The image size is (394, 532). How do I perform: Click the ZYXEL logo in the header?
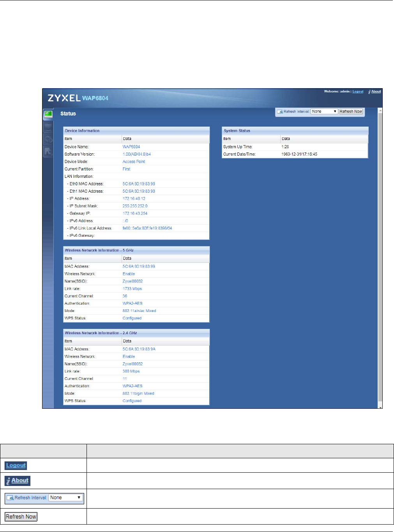coord(64,98)
